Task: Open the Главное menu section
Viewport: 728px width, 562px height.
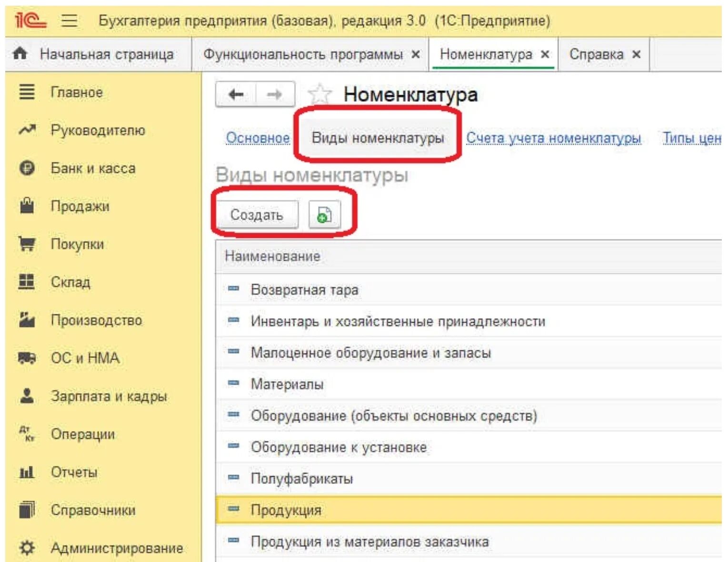Action: (77, 92)
